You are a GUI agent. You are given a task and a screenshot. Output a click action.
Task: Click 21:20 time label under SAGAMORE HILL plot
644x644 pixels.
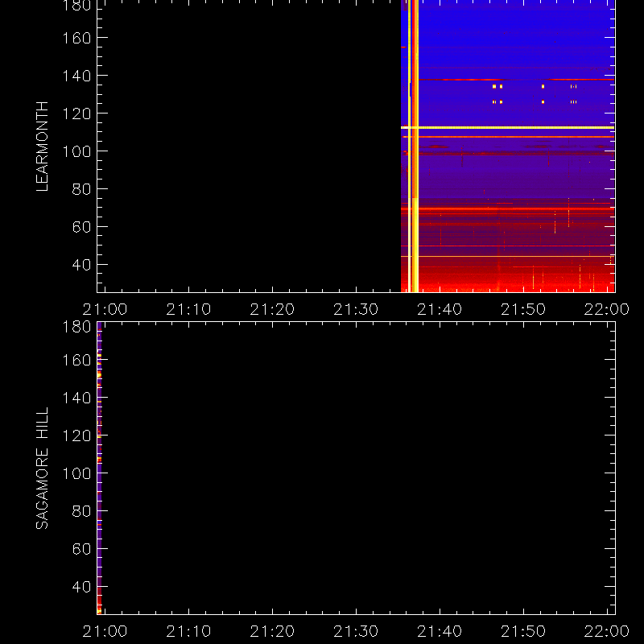[272, 631]
